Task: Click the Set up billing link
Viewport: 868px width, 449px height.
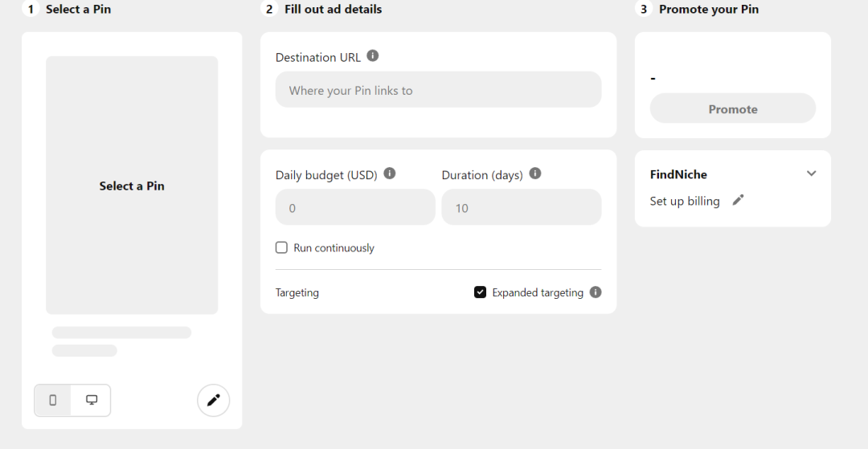Action: [684, 201]
